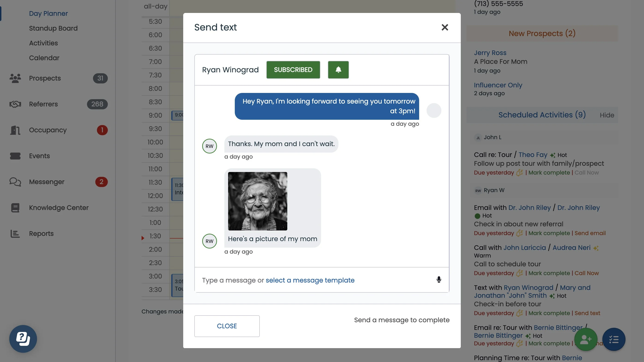The width and height of the screenshot is (644, 362).
Task: Click the microphone voice input icon
Action: pos(439,279)
